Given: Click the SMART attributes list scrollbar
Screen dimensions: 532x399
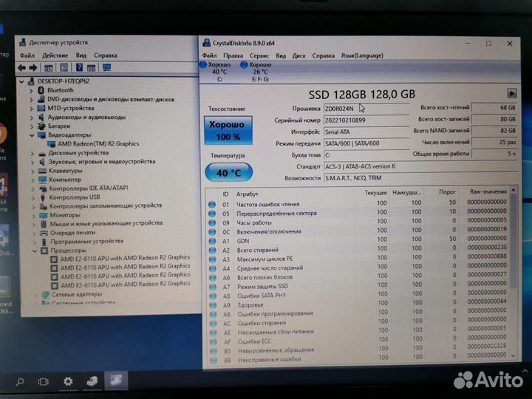Looking at the screenshot, I should (x=514, y=241).
